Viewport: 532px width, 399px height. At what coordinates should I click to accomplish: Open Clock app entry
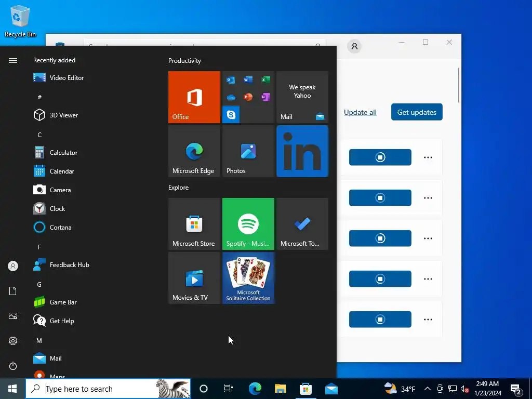(49, 209)
